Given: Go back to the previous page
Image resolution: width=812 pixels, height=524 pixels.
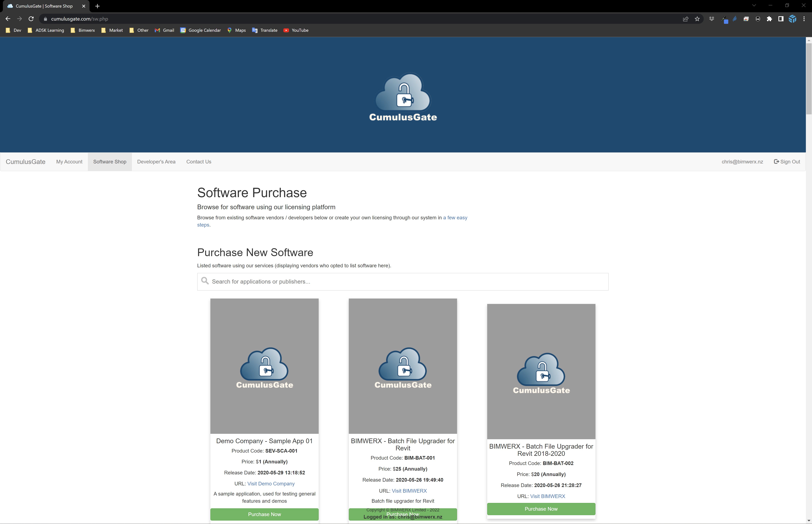Looking at the screenshot, I should click(x=8, y=19).
